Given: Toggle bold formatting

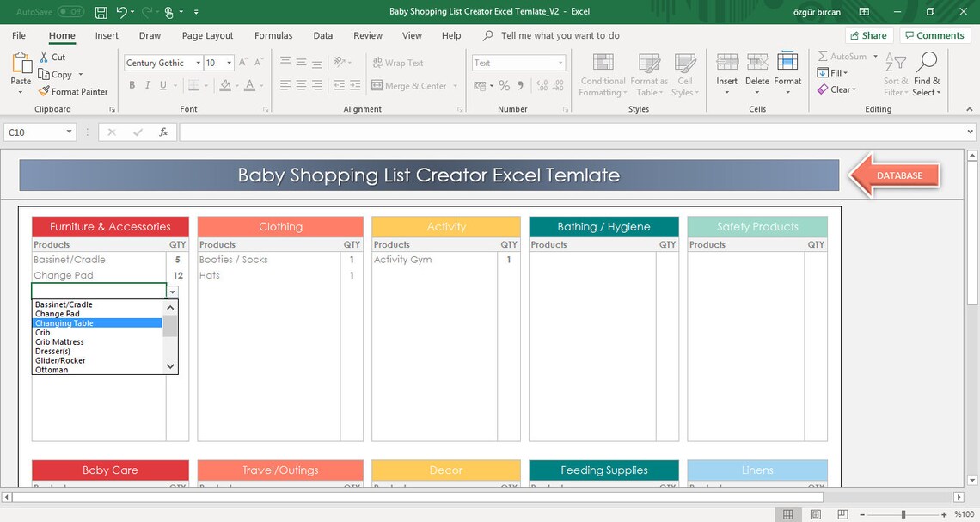Looking at the screenshot, I should (132, 85).
